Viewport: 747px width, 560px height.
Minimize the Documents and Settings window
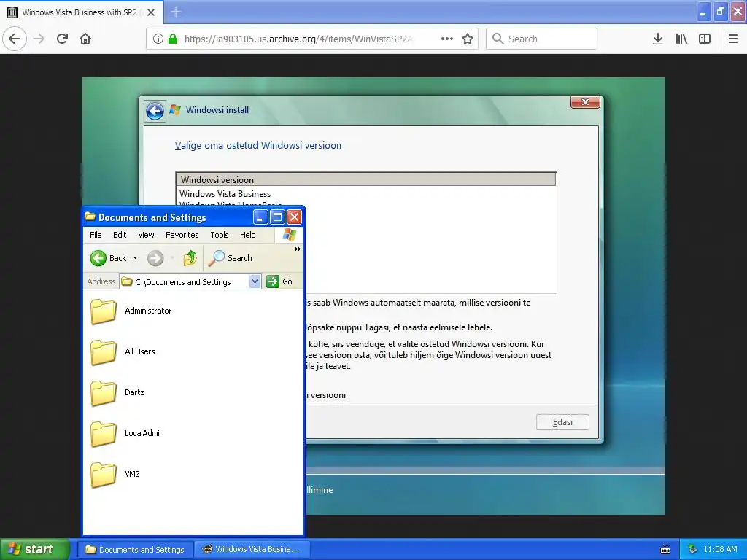260,217
